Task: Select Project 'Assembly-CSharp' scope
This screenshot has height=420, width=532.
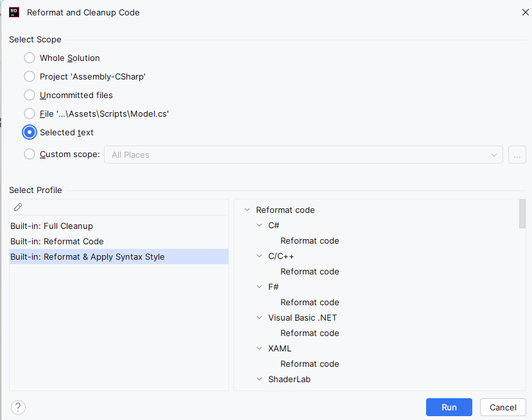Action: pyautogui.click(x=29, y=76)
